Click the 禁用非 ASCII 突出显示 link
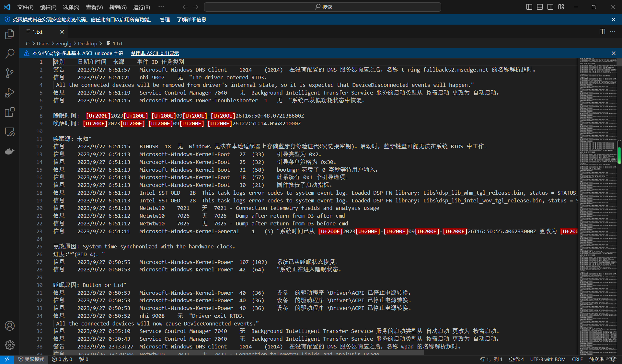This screenshot has width=622, height=364. 155,53
